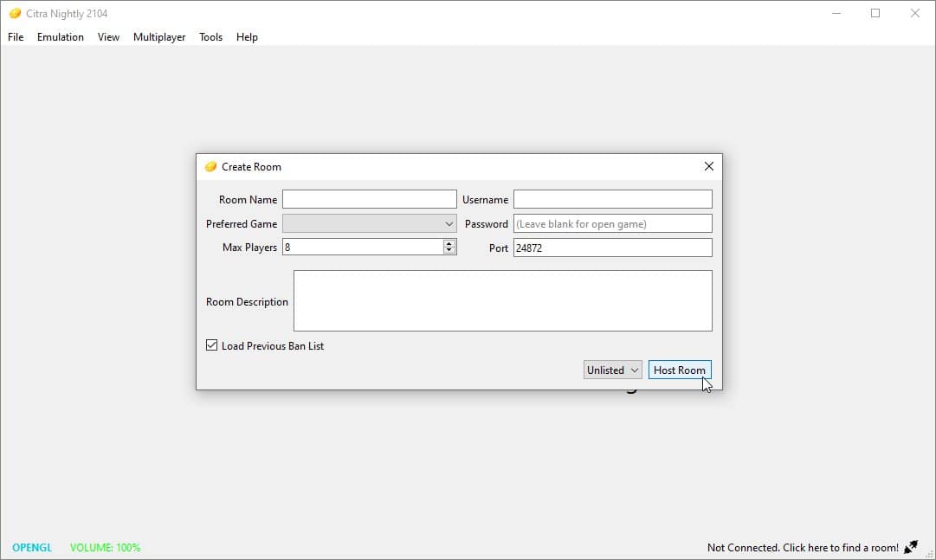936x560 pixels.
Task: Click the Host Room button
Action: [x=679, y=370]
